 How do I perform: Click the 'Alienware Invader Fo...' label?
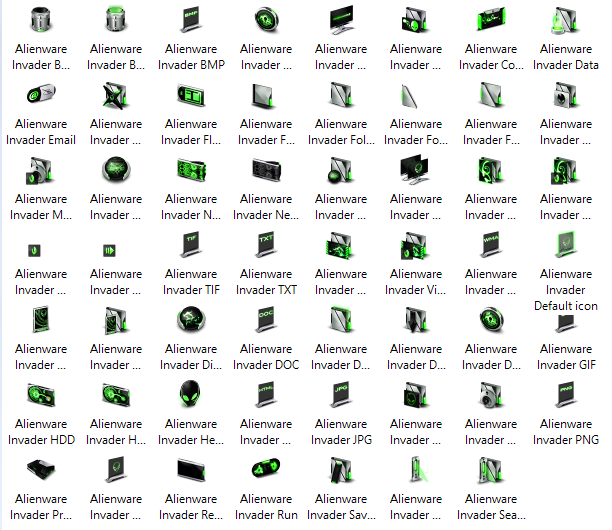point(416,132)
